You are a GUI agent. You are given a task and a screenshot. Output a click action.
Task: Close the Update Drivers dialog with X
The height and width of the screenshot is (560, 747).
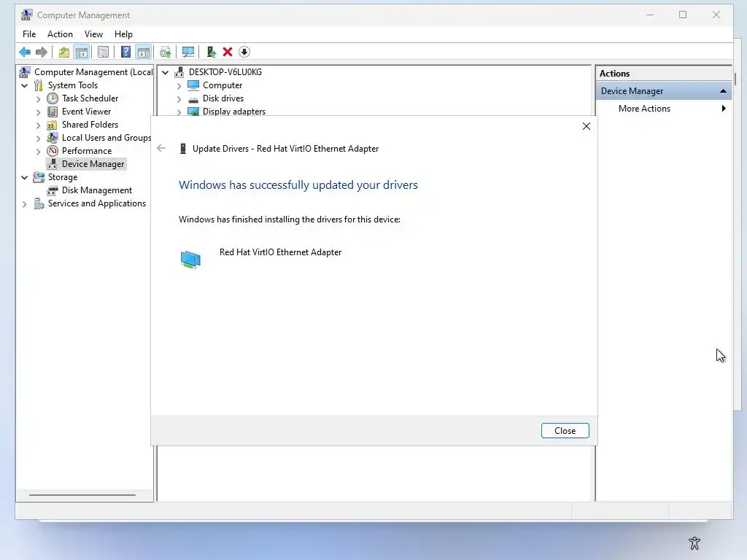click(587, 126)
